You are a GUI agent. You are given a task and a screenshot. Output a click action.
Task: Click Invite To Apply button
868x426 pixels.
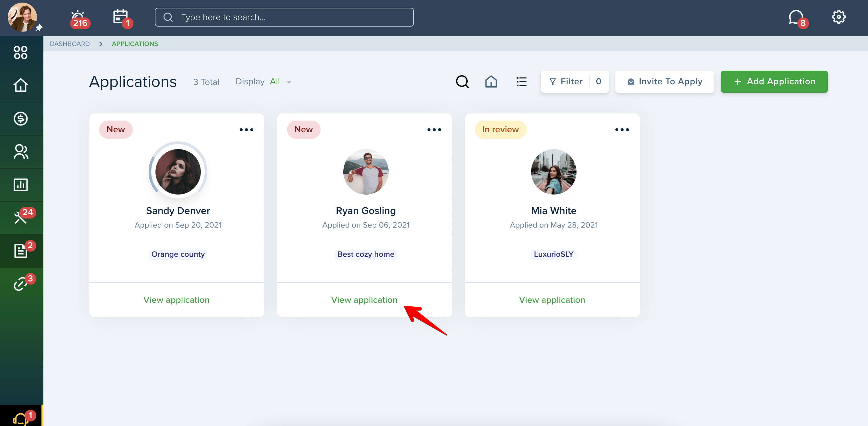665,82
